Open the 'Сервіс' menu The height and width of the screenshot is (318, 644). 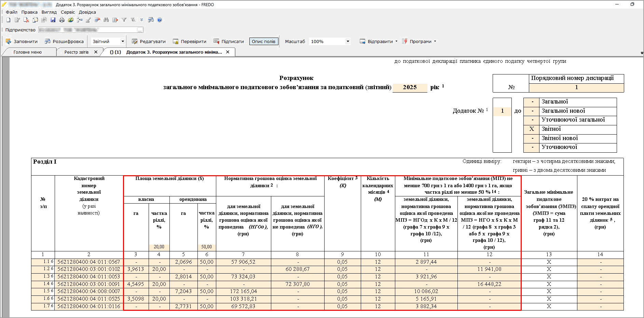click(x=68, y=12)
